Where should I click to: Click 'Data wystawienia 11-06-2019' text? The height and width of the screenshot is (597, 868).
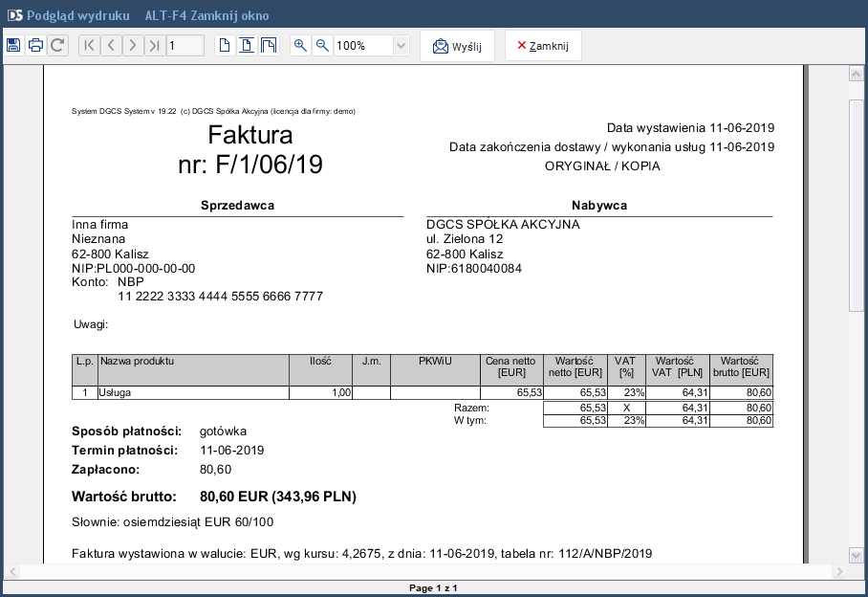(690, 128)
